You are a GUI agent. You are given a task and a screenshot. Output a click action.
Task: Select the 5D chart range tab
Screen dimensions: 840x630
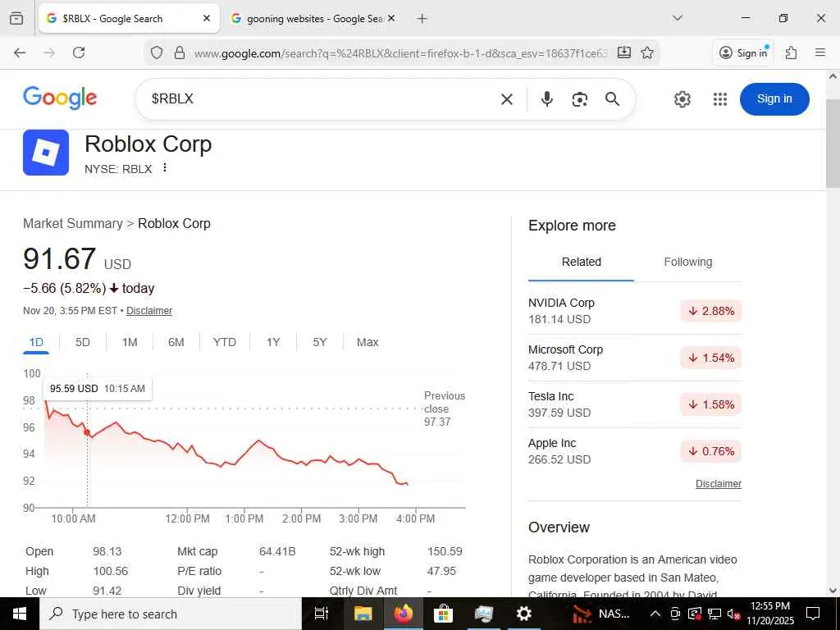pos(83,342)
